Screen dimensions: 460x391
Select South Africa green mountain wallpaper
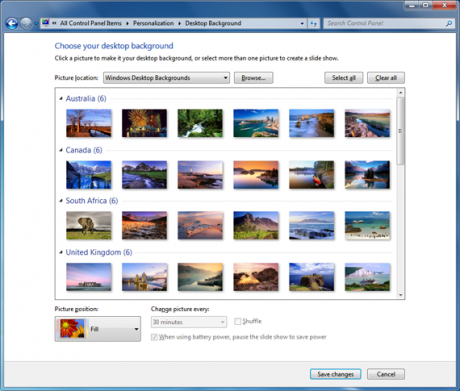(x=256, y=225)
